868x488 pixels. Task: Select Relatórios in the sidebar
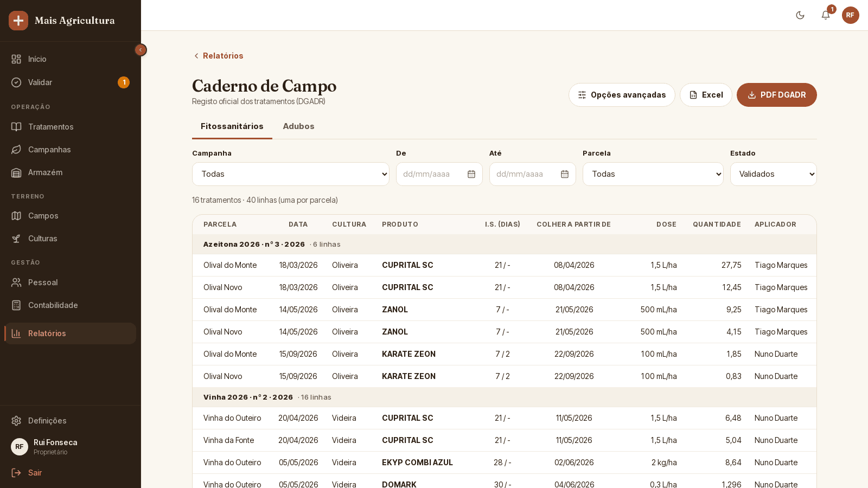tap(71, 333)
